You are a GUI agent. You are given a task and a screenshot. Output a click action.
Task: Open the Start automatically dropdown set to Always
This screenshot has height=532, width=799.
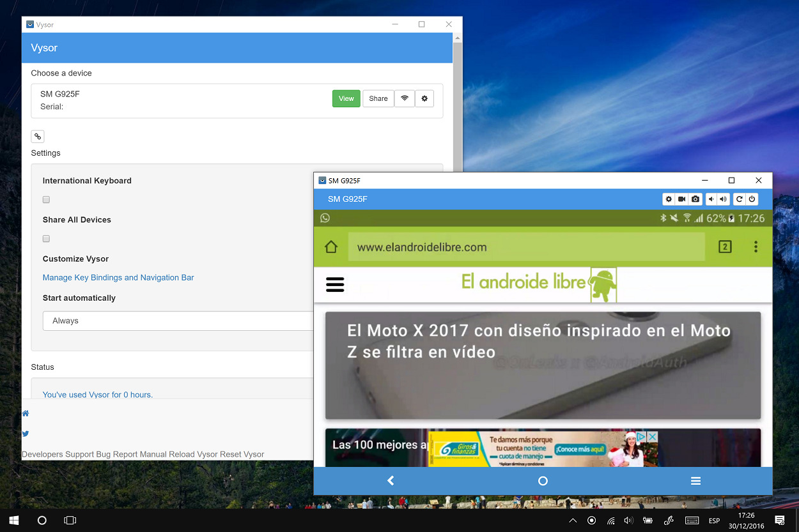tap(178, 321)
